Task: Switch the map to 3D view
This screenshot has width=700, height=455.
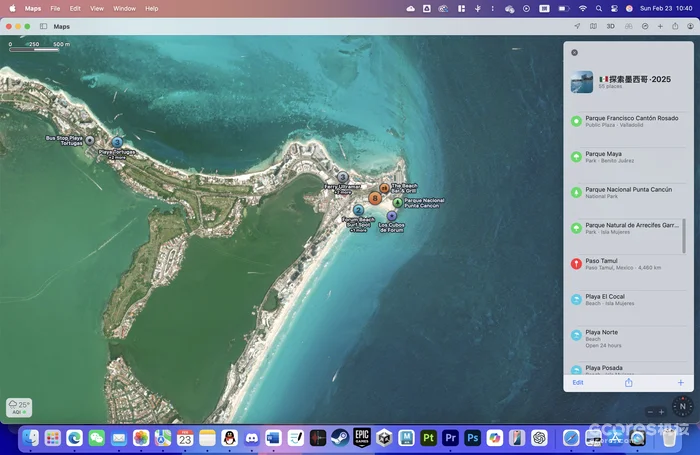Action: (611, 26)
